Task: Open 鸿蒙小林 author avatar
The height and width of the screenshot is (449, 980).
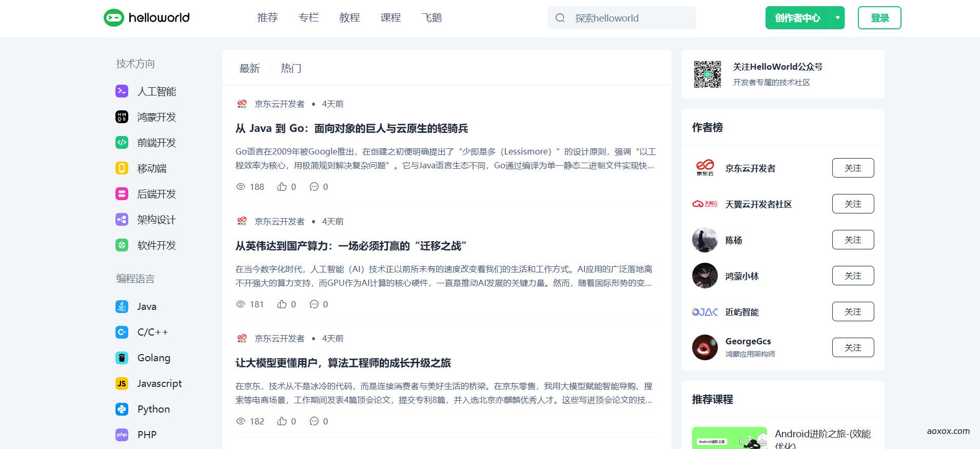Action: [x=705, y=276]
